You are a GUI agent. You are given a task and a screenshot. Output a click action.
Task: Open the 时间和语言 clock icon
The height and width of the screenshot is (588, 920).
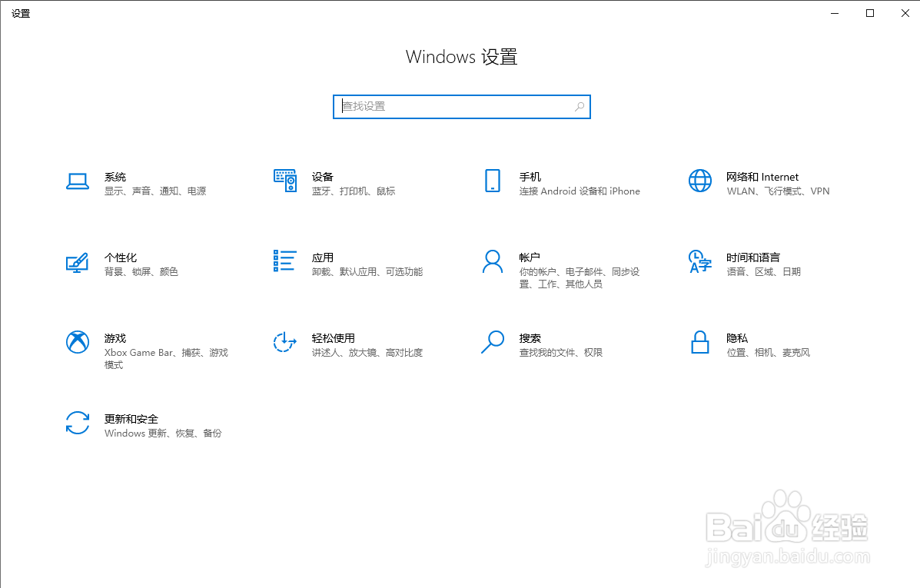700,262
